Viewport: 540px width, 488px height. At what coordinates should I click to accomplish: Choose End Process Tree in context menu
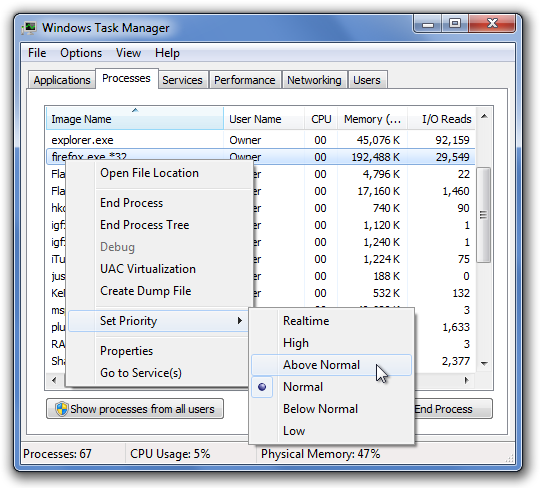[160, 225]
